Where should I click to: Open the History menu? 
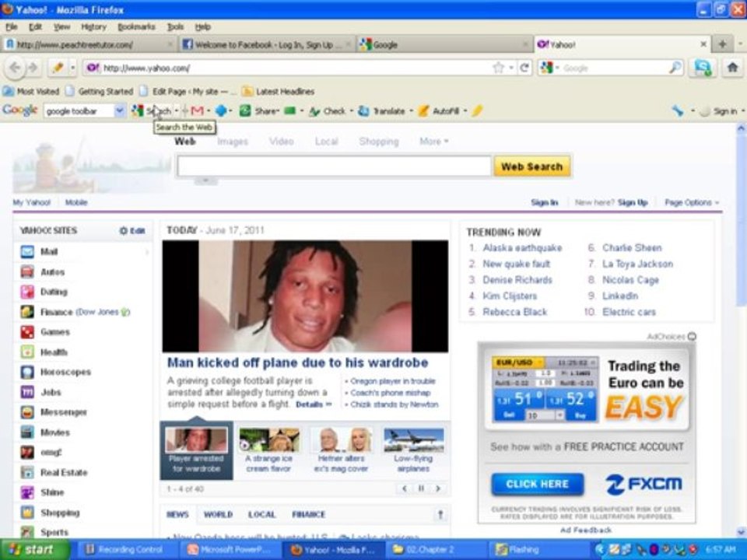(x=93, y=26)
